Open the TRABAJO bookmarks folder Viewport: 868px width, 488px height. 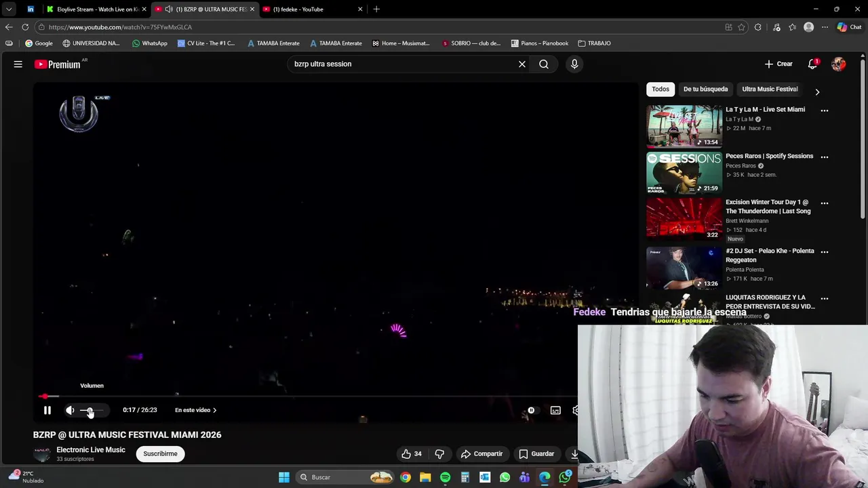[x=594, y=43]
